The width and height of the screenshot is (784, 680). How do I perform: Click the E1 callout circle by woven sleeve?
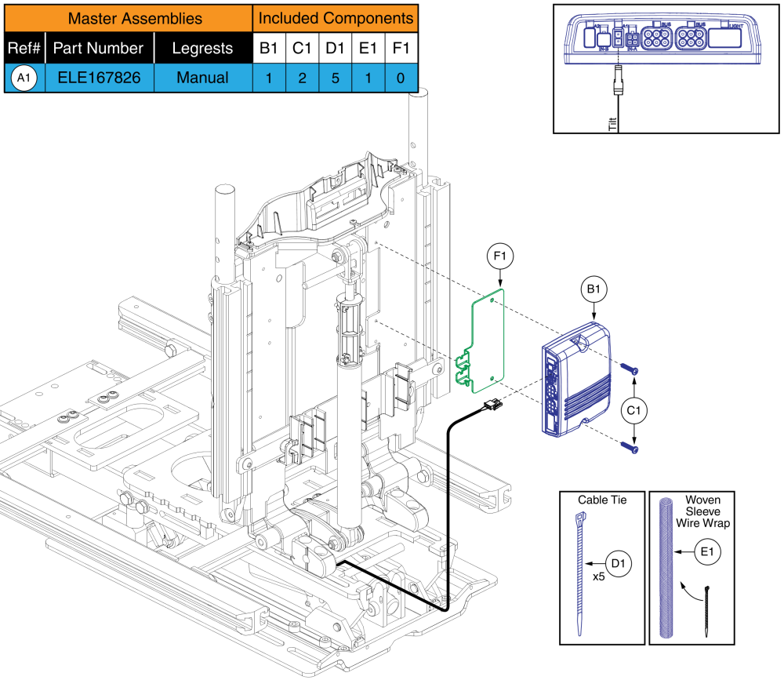click(x=707, y=551)
